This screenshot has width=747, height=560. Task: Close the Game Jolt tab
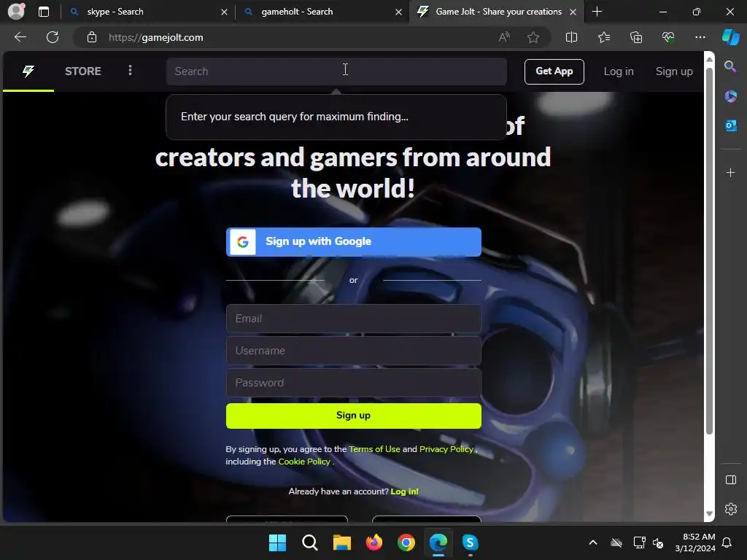click(573, 12)
